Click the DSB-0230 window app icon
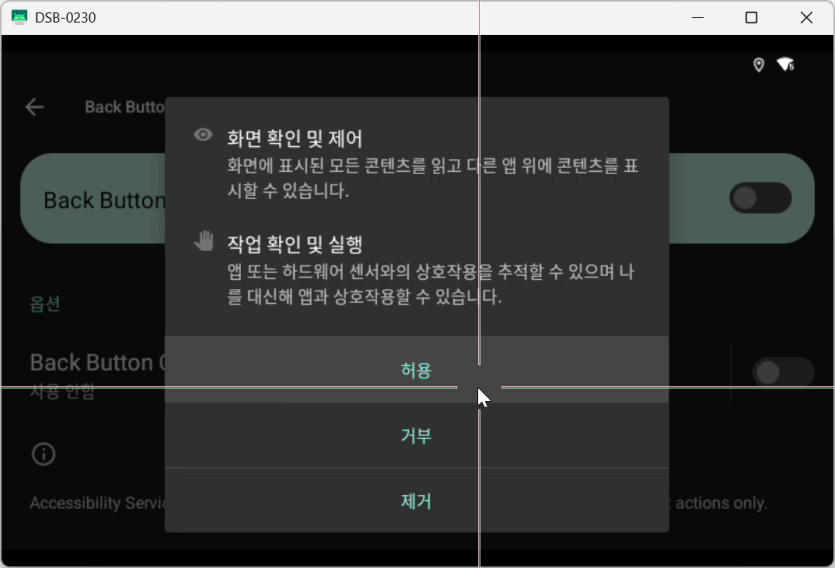This screenshot has height=568, width=835. coord(19,17)
